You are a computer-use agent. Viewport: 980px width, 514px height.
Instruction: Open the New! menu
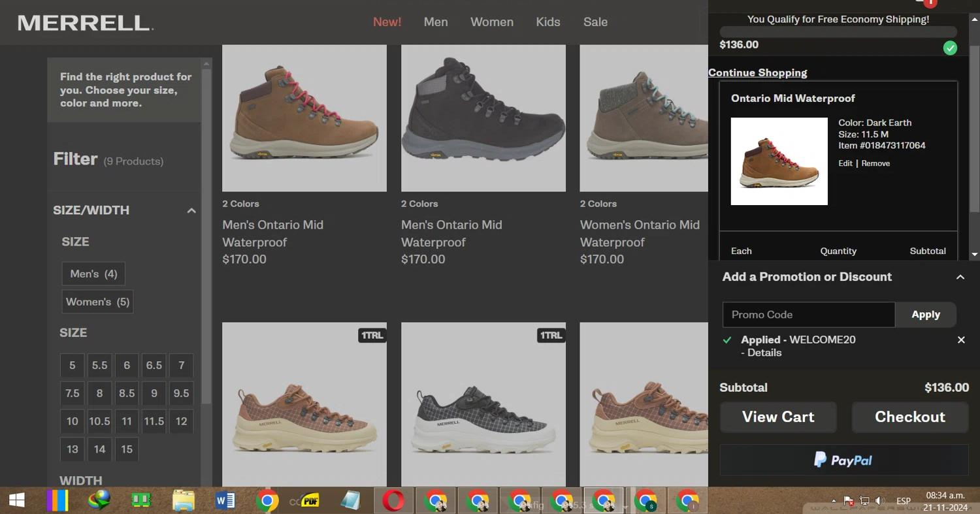pyautogui.click(x=387, y=22)
